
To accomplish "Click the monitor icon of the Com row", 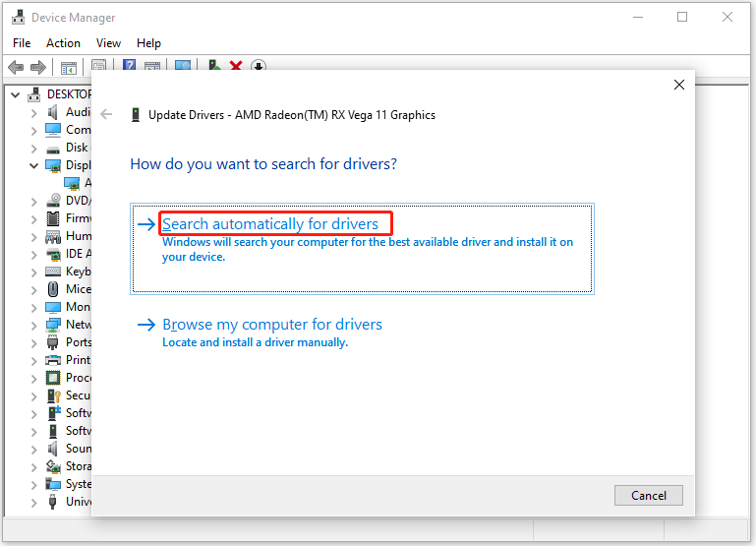I will click(53, 130).
